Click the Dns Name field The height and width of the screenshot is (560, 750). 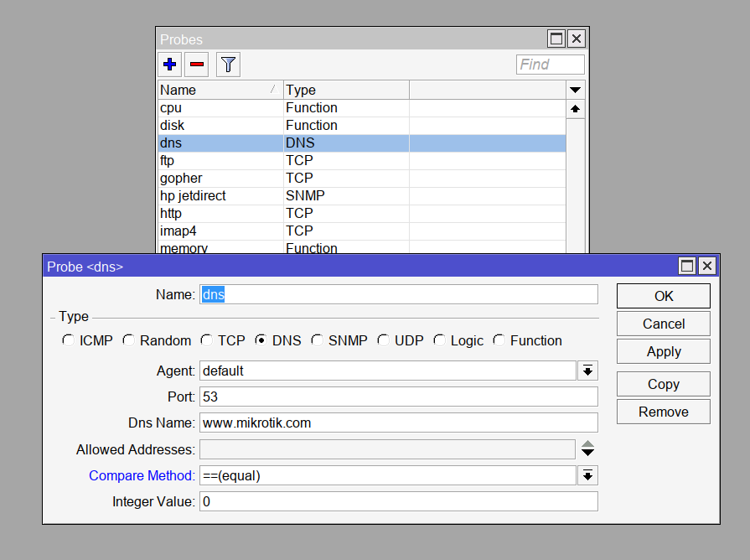click(x=398, y=423)
